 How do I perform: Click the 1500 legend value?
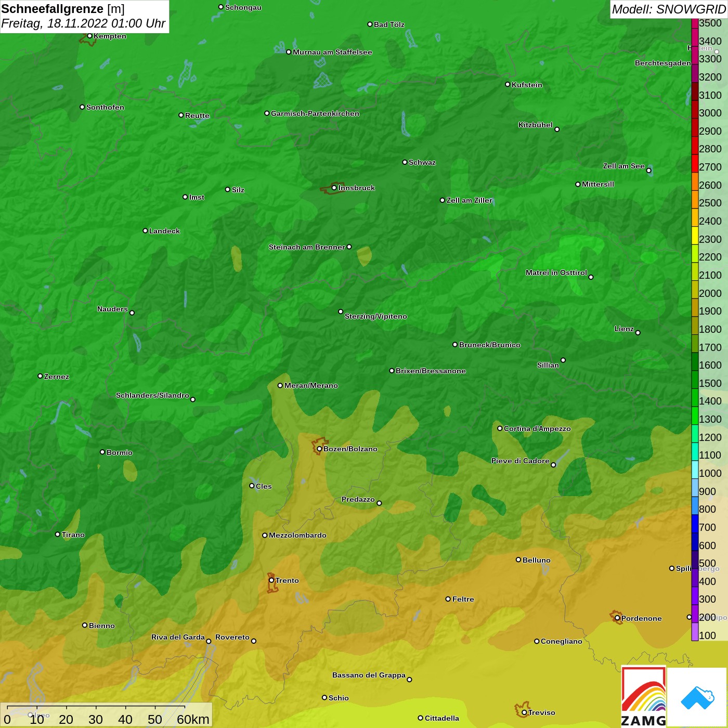(710, 383)
